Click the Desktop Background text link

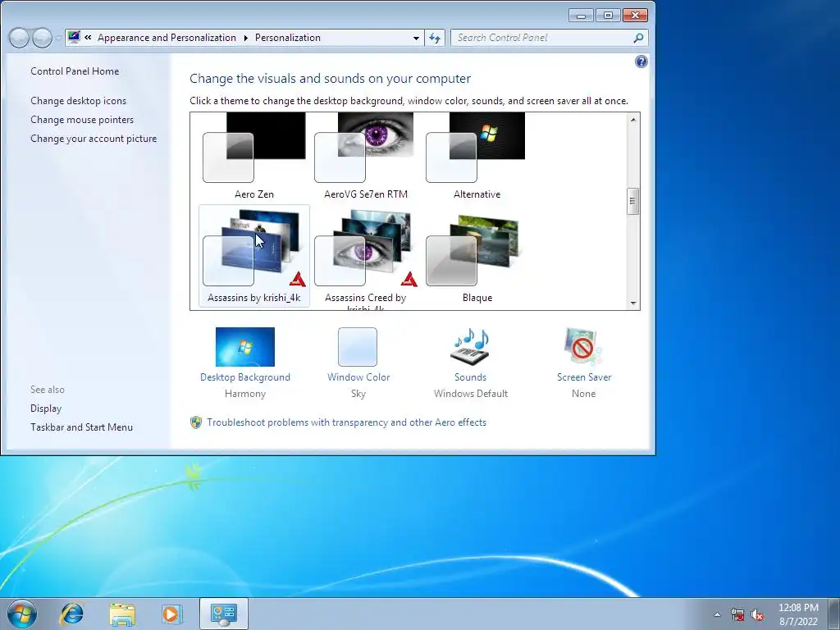tap(244, 377)
